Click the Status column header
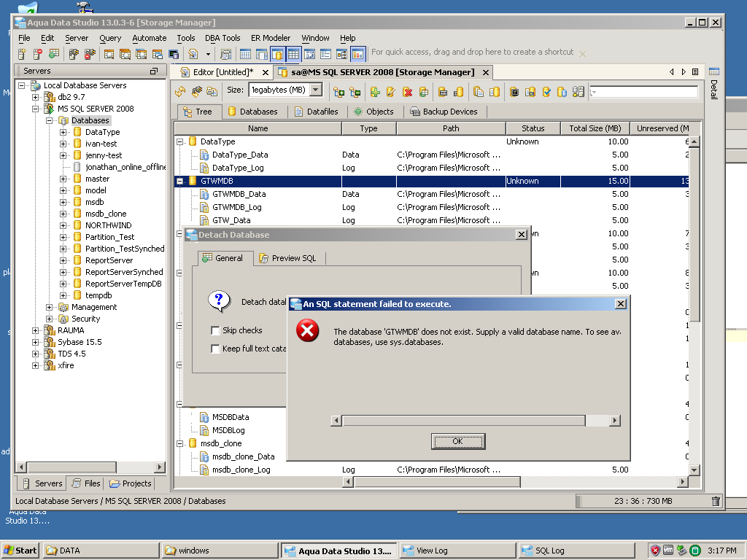Viewport: 747px width, 560px height. (x=533, y=128)
